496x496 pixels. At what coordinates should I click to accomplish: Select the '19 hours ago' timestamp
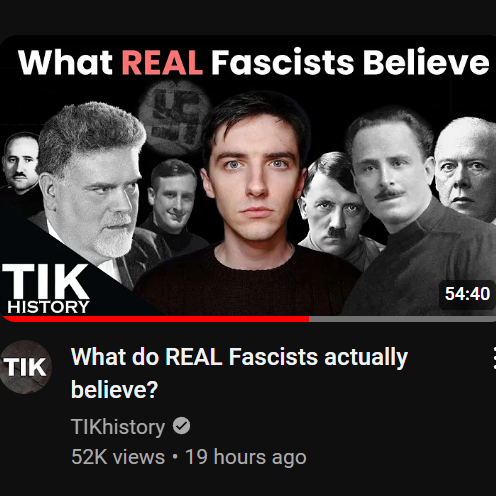246,457
